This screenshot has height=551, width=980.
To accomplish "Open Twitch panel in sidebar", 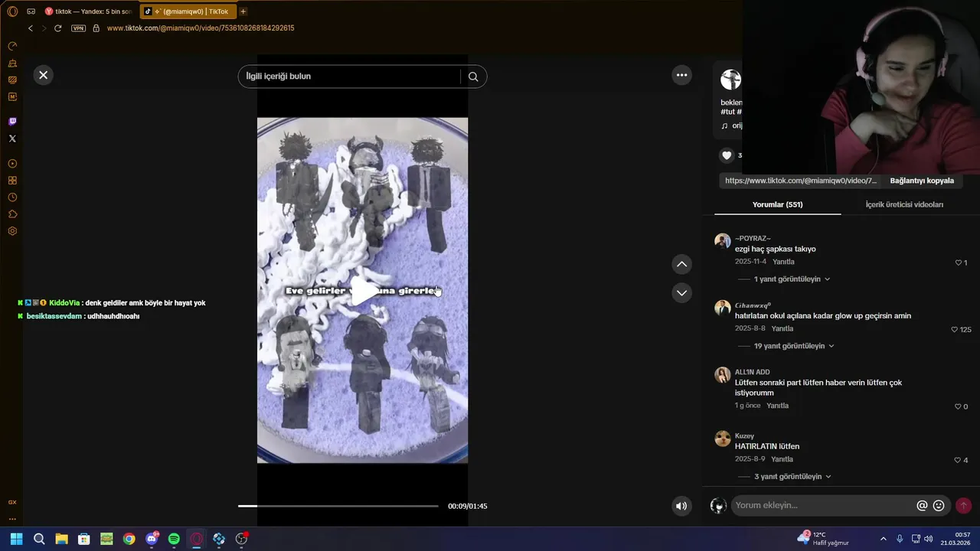I will coord(12,122).
